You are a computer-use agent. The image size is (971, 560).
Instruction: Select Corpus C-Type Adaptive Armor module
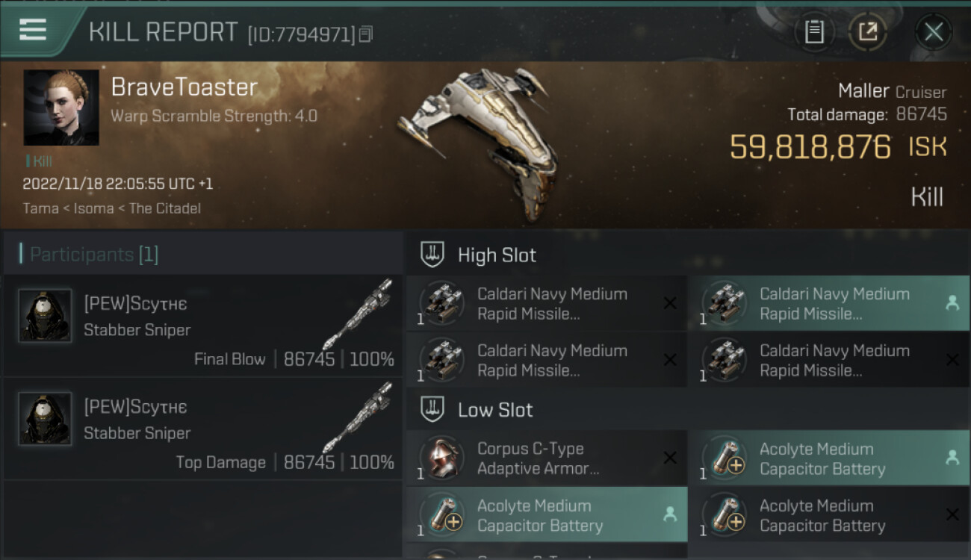pyautogui.click(x=441, y=458)
